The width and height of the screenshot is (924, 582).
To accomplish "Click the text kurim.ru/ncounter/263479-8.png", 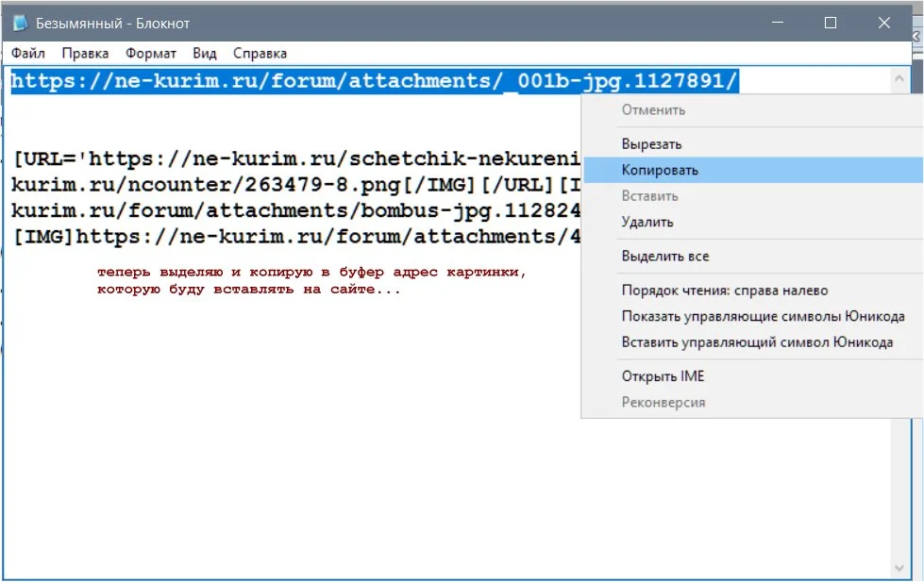I will (x=206, y=184).
